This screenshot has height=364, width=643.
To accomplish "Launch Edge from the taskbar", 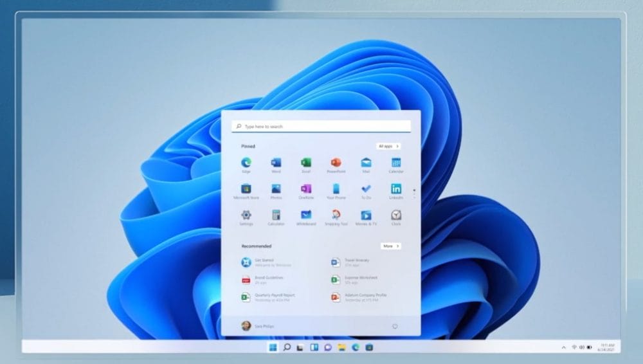I will click(x=356, y=347).
